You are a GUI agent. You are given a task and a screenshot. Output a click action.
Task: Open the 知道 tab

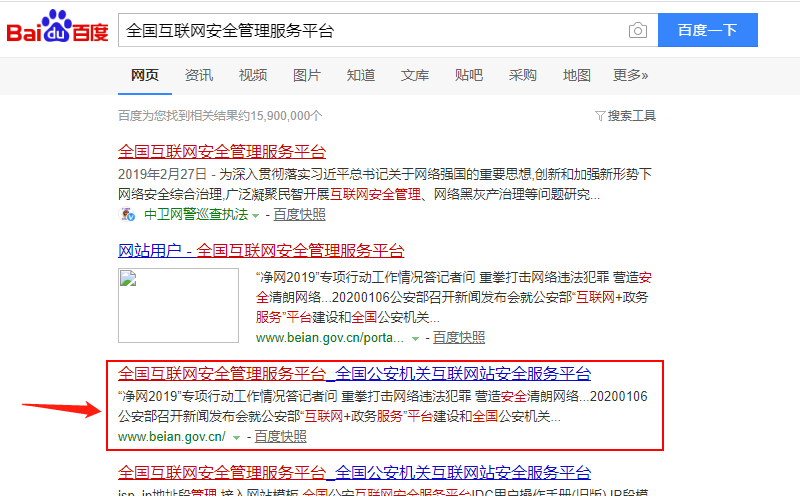coord(361,76)
